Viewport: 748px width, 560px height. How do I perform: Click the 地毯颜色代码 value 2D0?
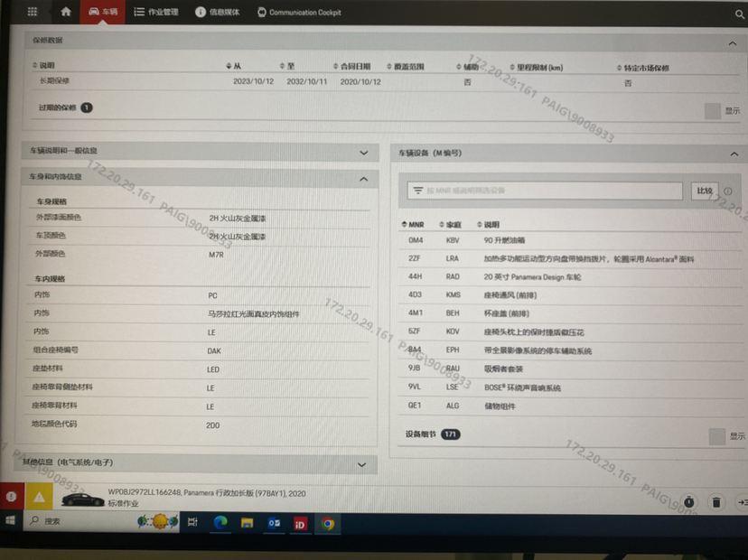[x=213, y=425]
